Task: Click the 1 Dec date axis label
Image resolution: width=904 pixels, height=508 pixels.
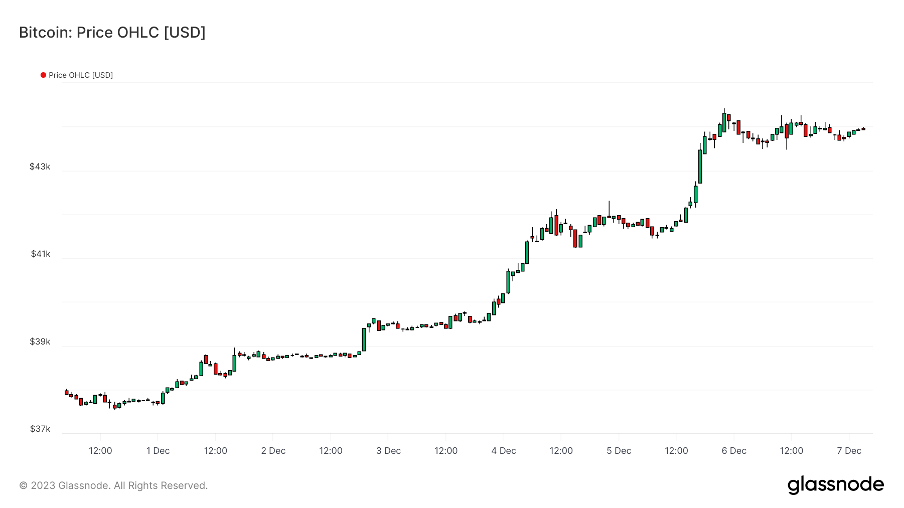Action: point(158,451)
